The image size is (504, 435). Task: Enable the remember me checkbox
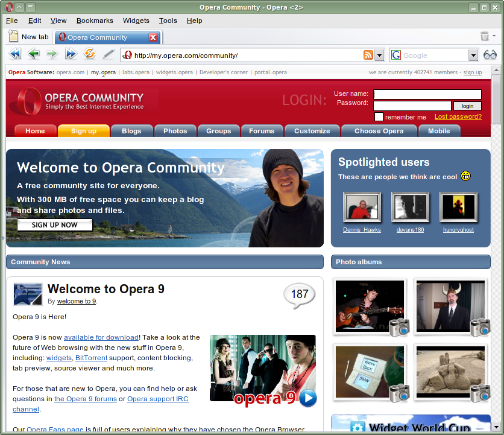tap(379, 116)
